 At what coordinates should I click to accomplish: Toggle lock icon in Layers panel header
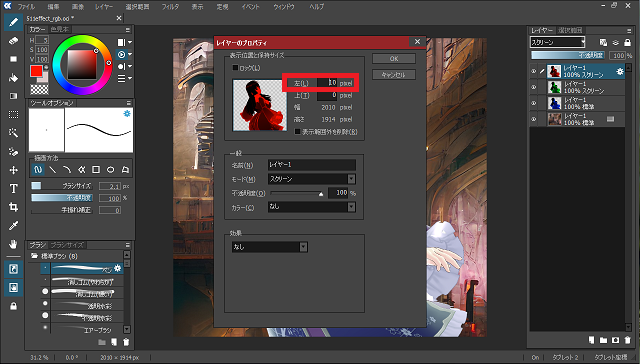(x=628, y=42)
